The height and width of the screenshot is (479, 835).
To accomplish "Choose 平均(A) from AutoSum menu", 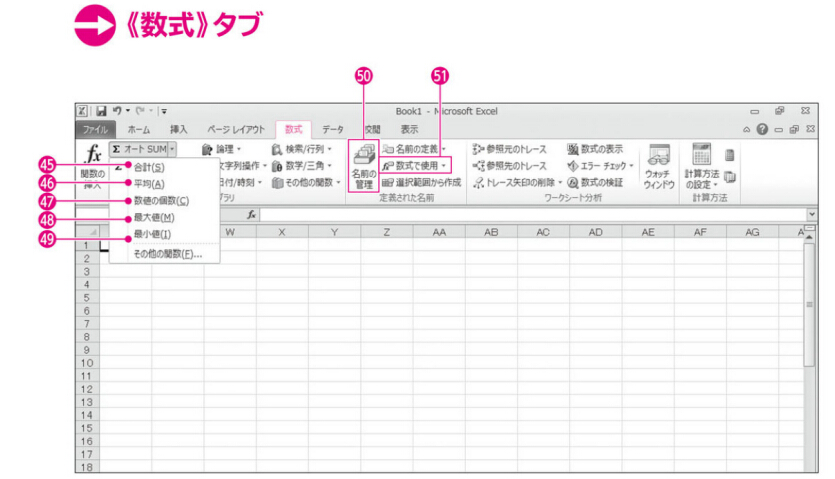I will click(165, 184).
